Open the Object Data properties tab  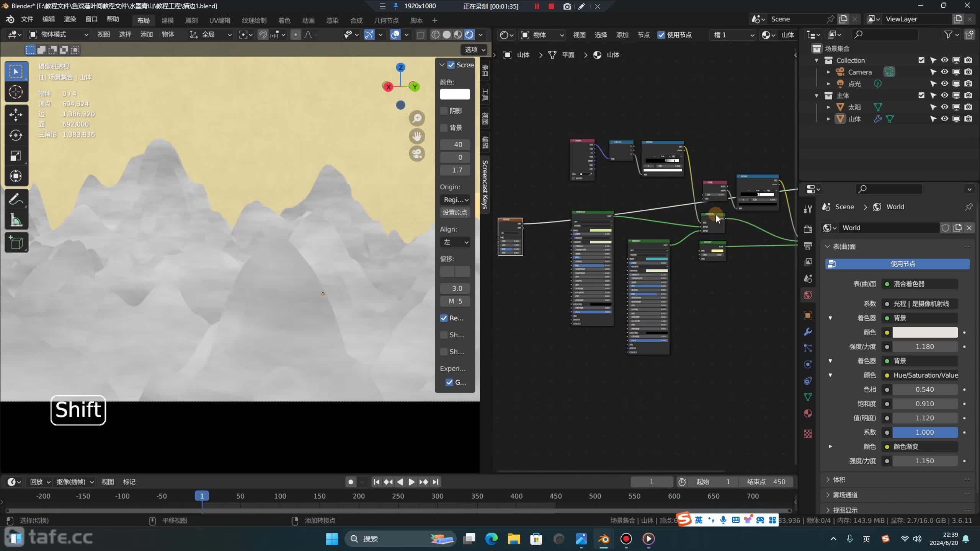click(x=808, y=397)
